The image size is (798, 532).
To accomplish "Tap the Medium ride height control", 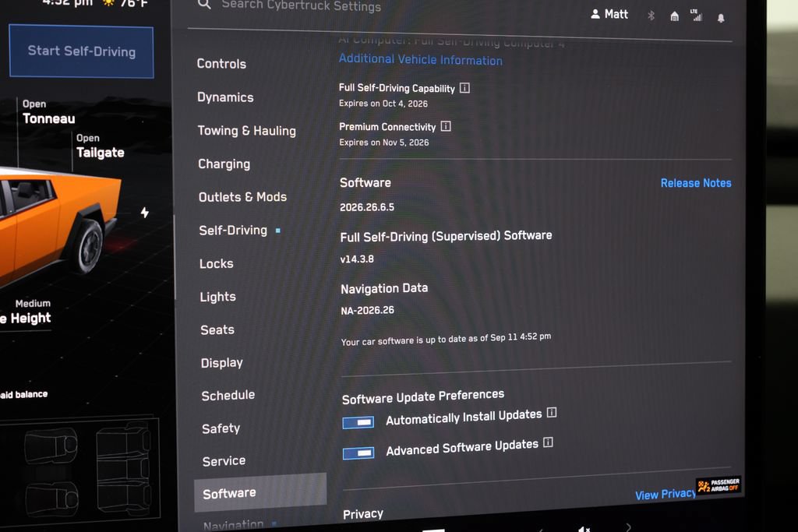I will [26, 312].
